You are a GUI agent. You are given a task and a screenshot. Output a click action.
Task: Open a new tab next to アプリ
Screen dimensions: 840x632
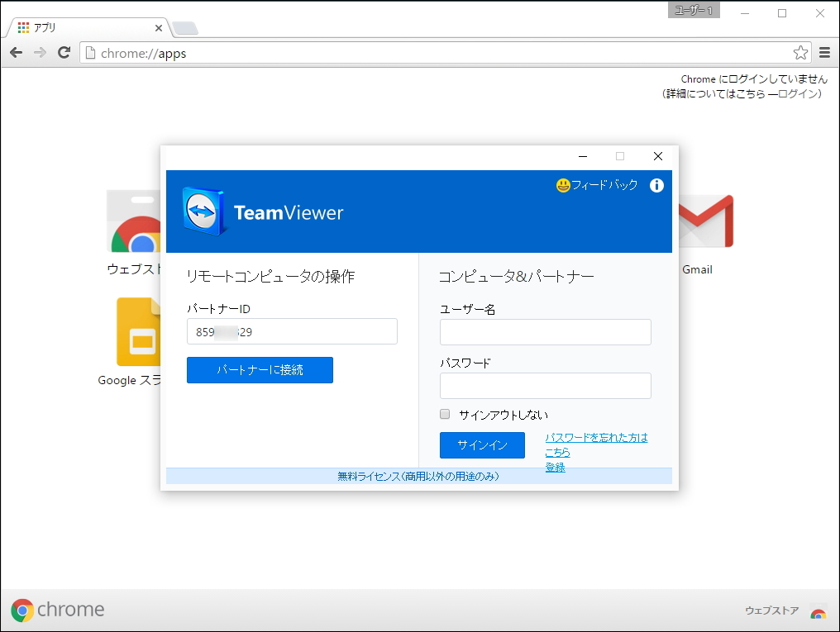(185, 27)
